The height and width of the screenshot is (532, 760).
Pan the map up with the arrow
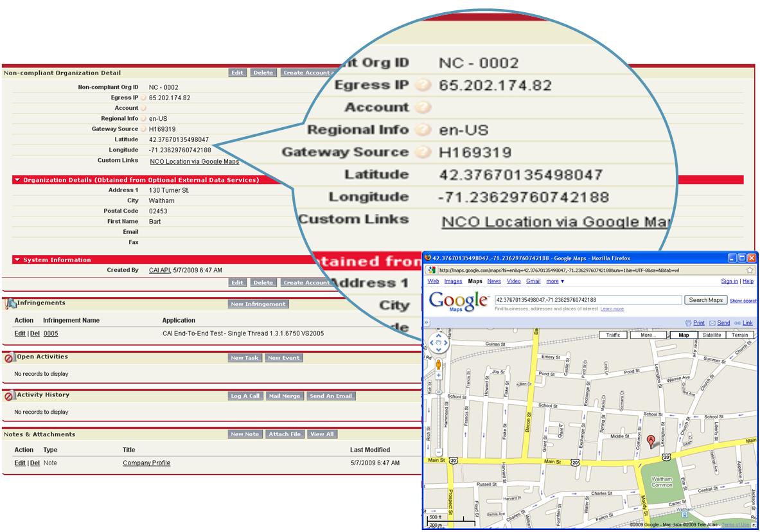click(439, 335)
